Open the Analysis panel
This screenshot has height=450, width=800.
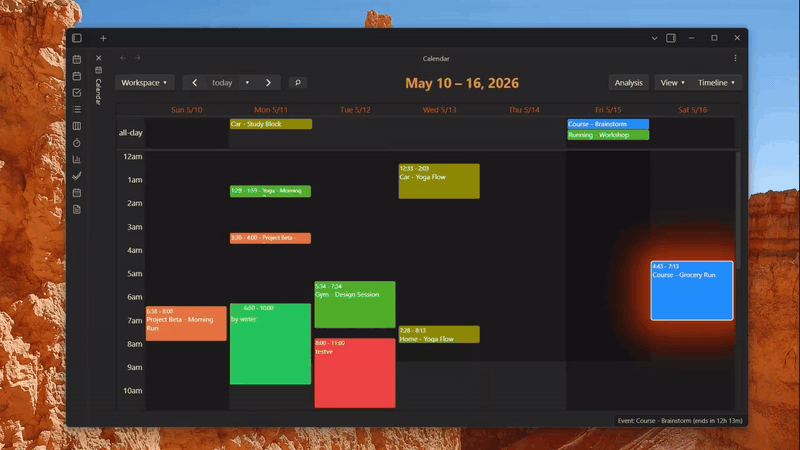click(629, 83)
